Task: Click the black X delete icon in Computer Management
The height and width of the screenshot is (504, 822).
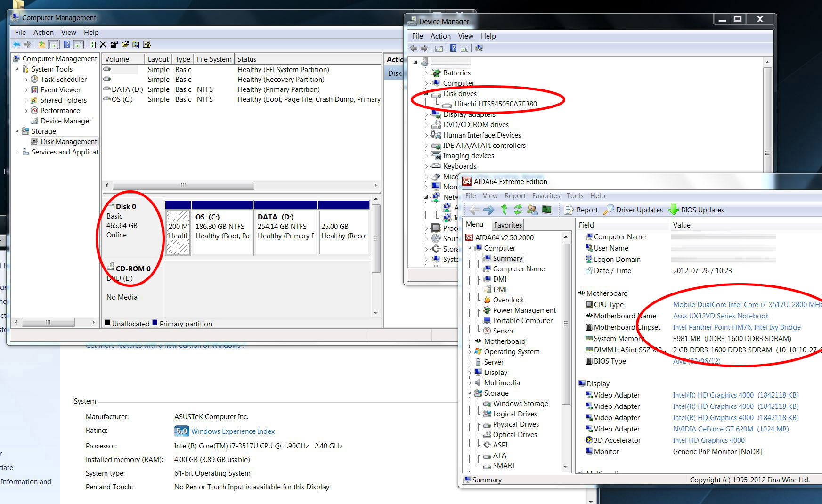Action: pos(103,44)
